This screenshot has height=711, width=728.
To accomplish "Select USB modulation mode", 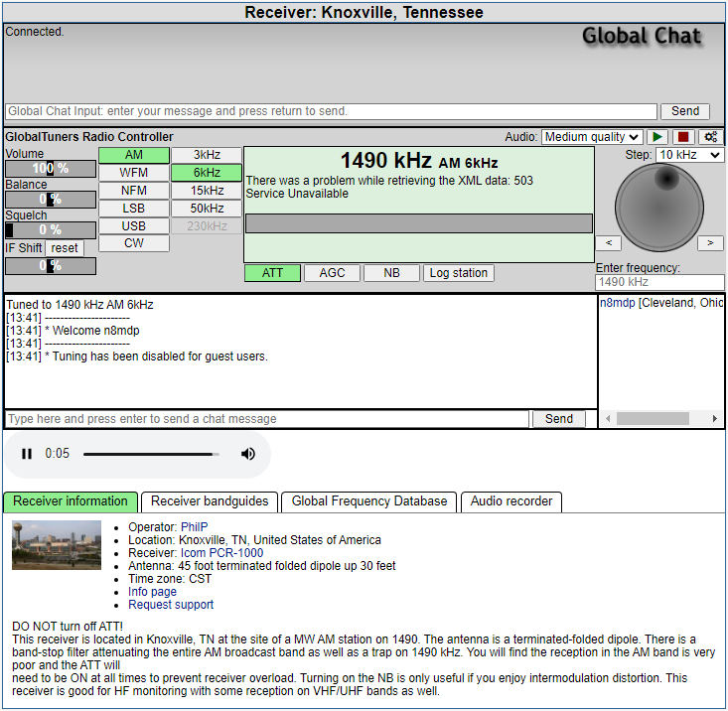I will tap(134, 225).
